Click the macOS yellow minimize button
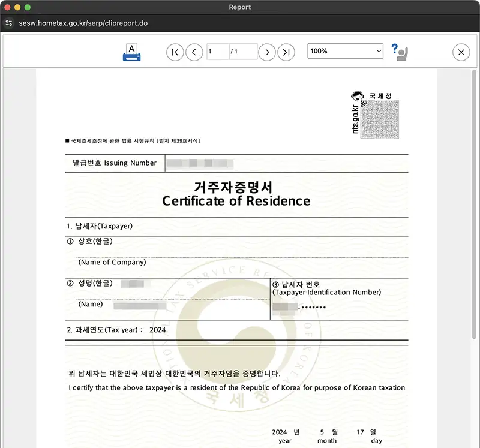 [x=17, y=7]
